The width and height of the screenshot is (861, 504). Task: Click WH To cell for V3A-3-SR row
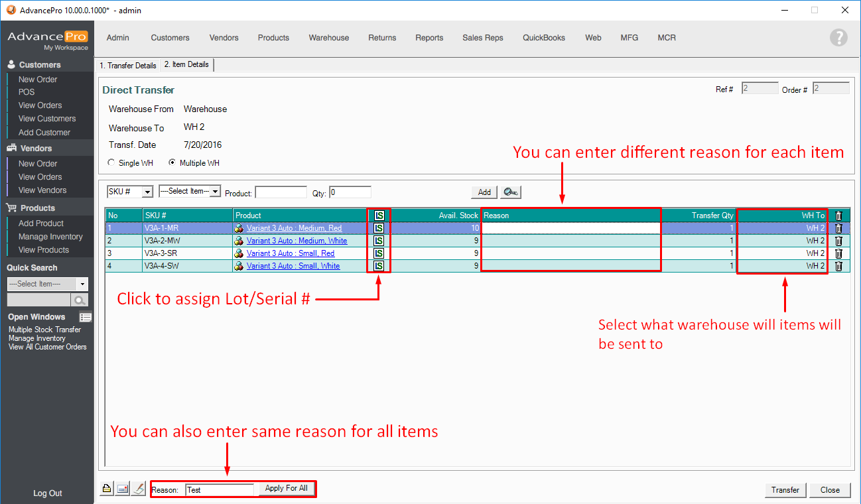[x=782, y=253]
